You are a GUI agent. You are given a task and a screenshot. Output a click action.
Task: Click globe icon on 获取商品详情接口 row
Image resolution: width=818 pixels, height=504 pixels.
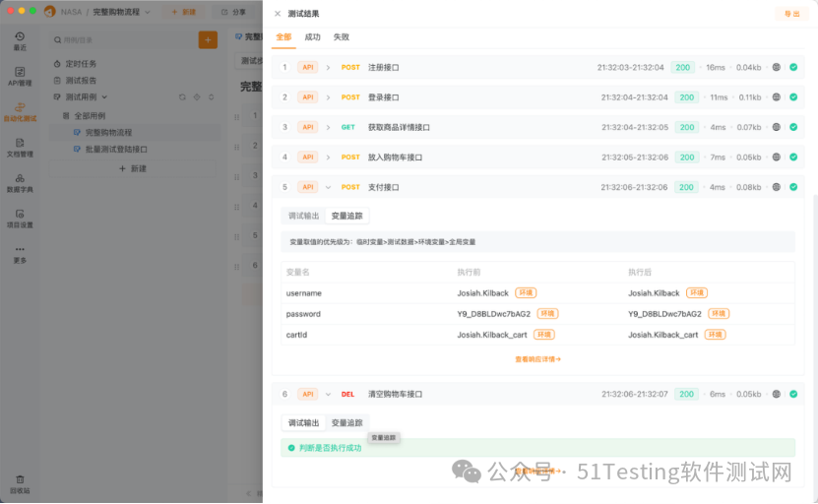pos(777,127)
